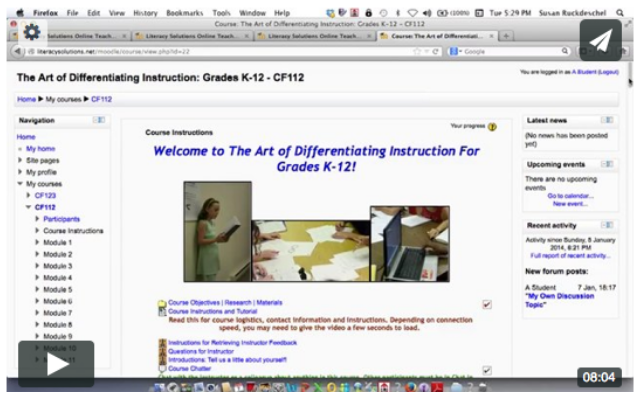The width and height of the screenshot is (640, 394).
Task: Open the Participants link in navigation
Action: point(62,219)
